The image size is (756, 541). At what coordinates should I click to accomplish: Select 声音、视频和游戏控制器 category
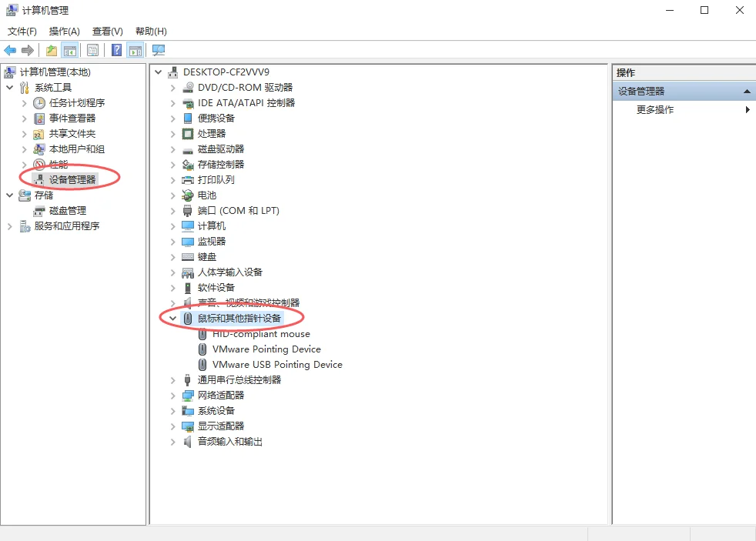click(x=249, y=303)
